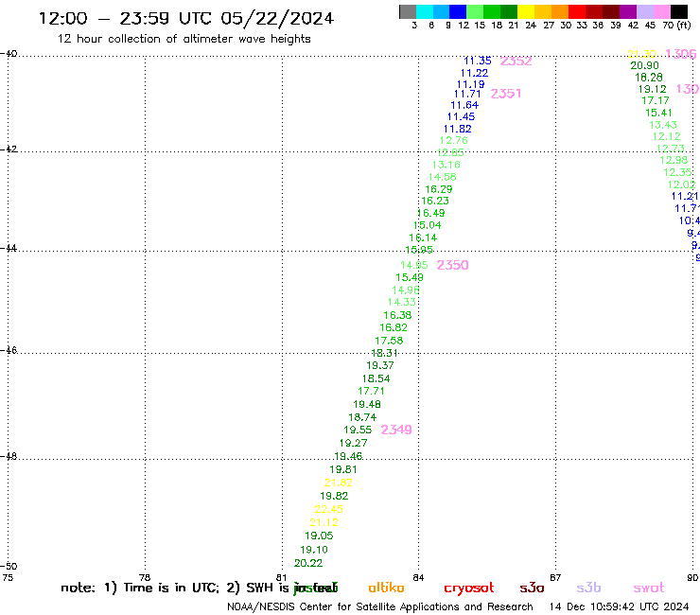
Task: Click the wave height value 19.48
Action: point(367,405)
